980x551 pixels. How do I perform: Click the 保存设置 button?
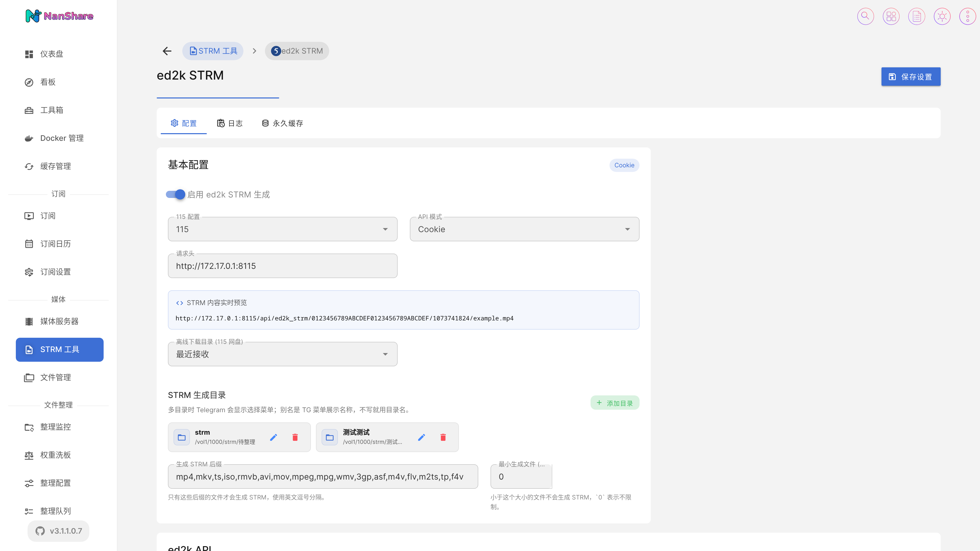[x=911, y=77]
